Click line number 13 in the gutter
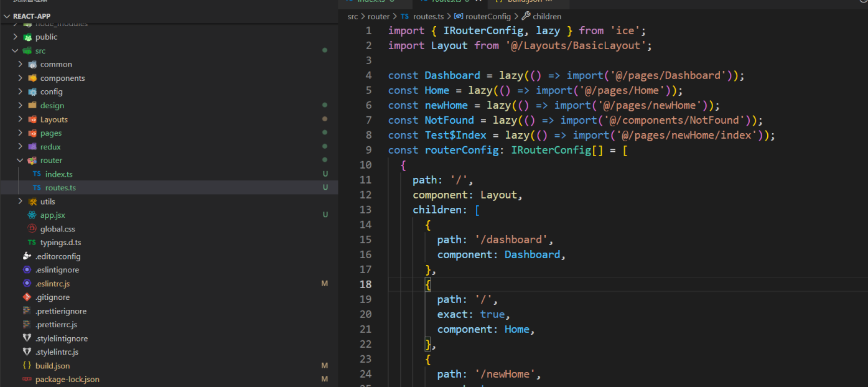The image size is (868, 387). (x=365, y=210)
